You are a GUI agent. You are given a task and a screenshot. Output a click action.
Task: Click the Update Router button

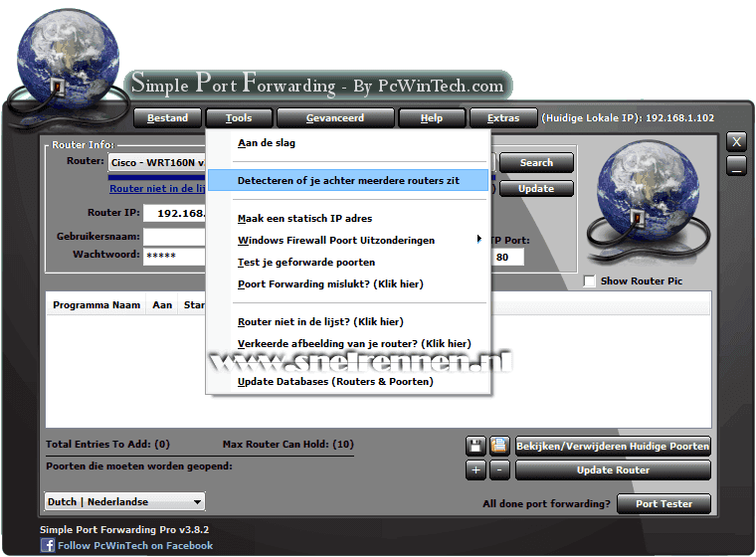[613, 469]
